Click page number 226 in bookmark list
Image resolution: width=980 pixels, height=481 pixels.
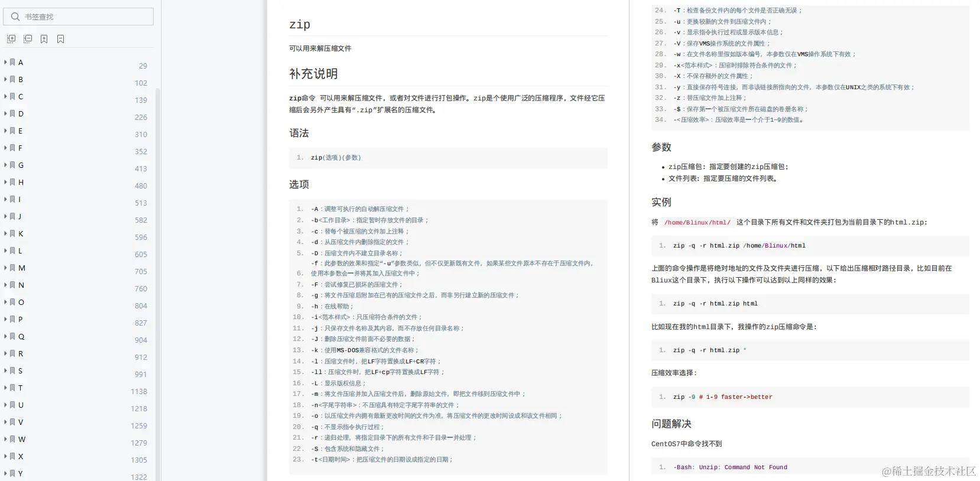coord(141,117)
